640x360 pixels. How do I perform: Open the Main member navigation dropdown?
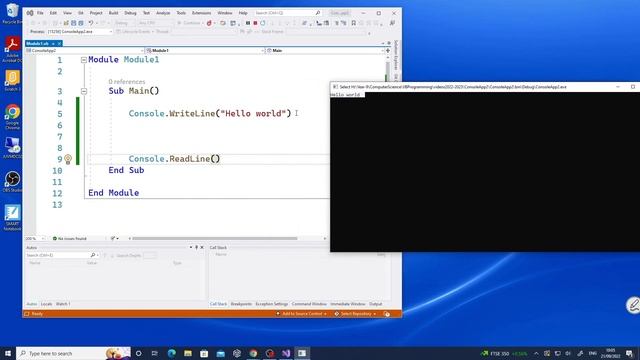click(x=325, y=51)
